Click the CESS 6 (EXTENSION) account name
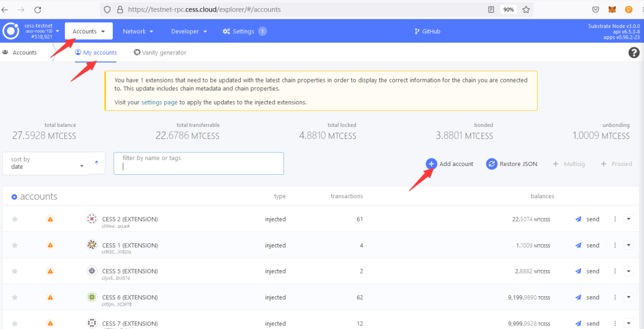Screen dimensions: 644x329 pyautogui.click(x=130, y=297)
